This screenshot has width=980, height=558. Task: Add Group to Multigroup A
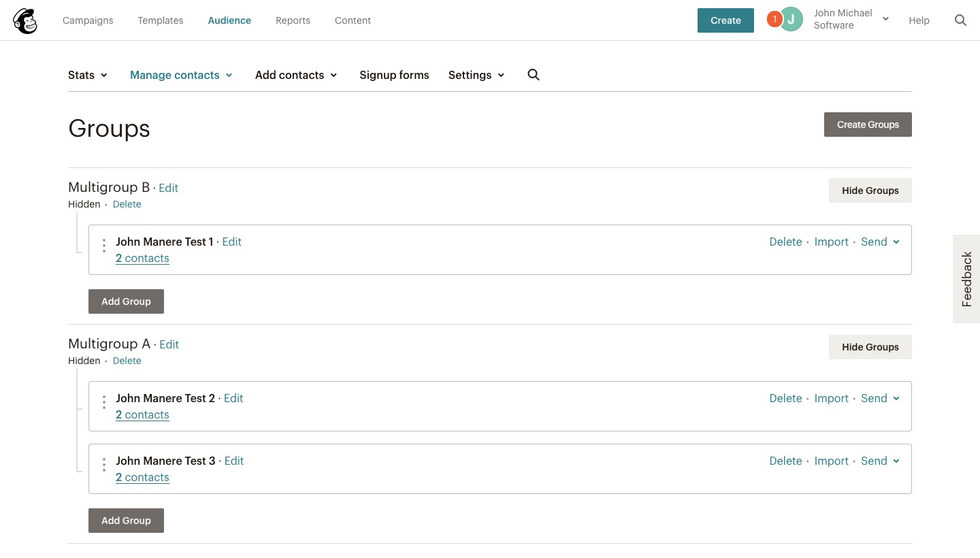(x=126, y=521)
